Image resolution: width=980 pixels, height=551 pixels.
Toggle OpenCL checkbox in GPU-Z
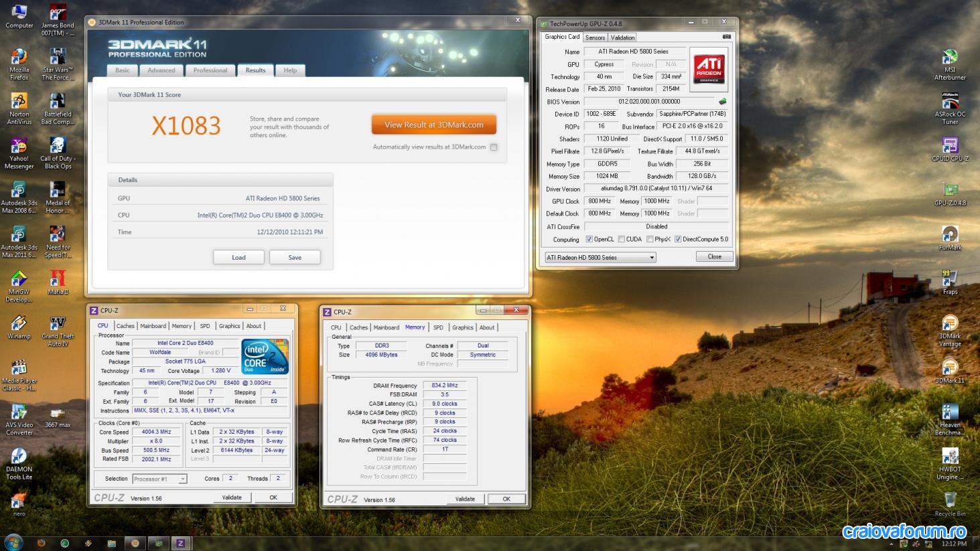tap(589, 239)
